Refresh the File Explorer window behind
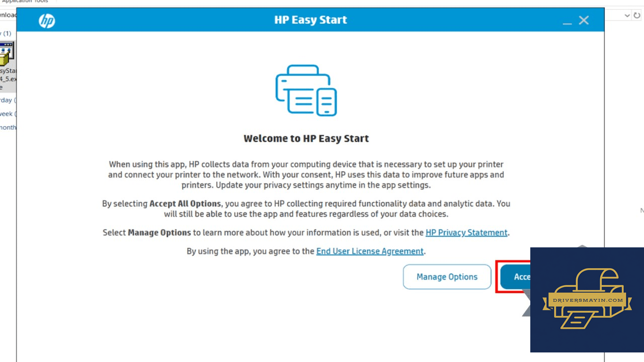Viewport: 644px width, 362px height. click(x=637, y=16)
